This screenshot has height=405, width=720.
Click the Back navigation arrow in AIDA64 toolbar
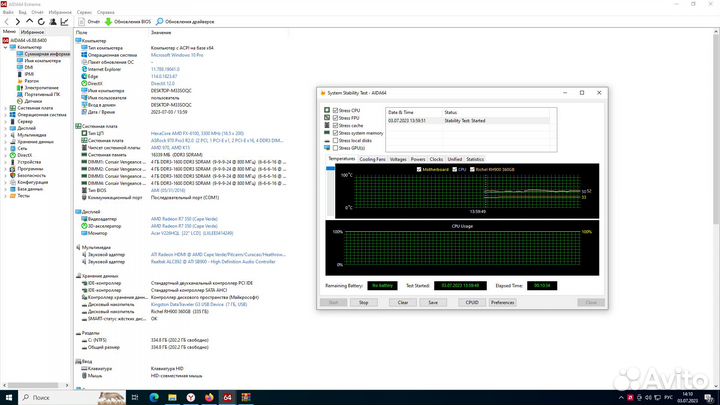click(x=6, y=22)
